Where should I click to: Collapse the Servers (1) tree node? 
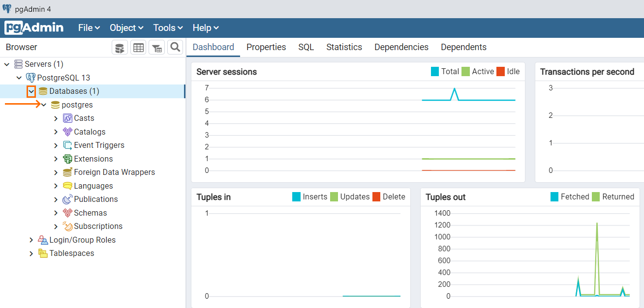(x=7, y=64)
